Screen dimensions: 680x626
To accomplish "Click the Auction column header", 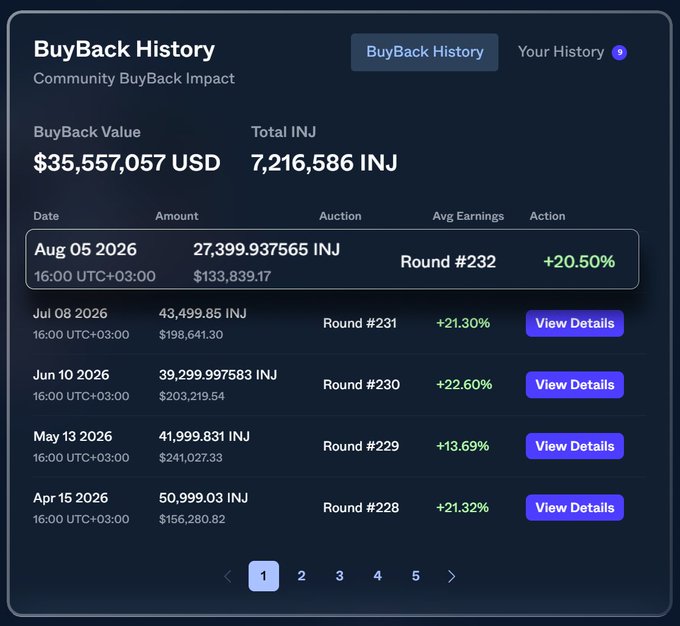I will 340,216.
